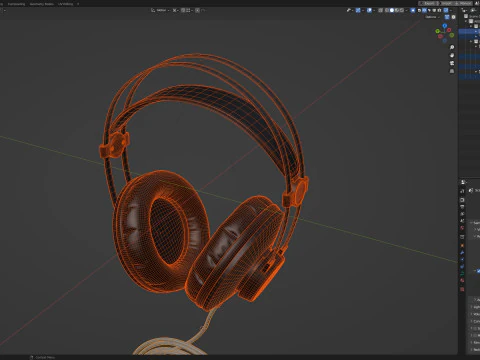
Task: Open the proportional editing falloff dropdown
Action: tap(203, 10)
